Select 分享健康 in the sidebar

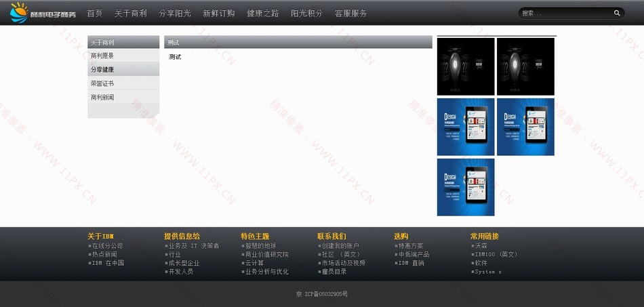[x=123, y=69]
